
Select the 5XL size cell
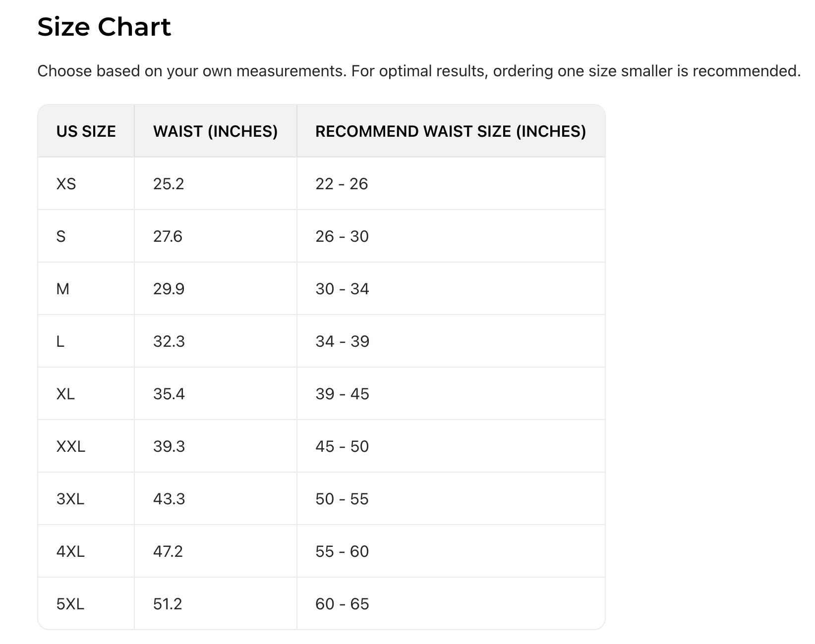click(70, 604)
